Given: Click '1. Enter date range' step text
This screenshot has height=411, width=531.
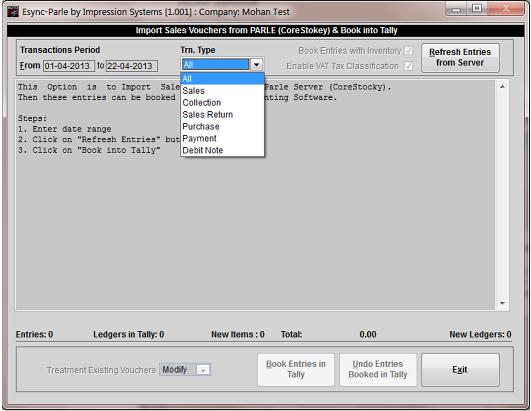Looking at the screenshot, I should click(x=65, y=129).
